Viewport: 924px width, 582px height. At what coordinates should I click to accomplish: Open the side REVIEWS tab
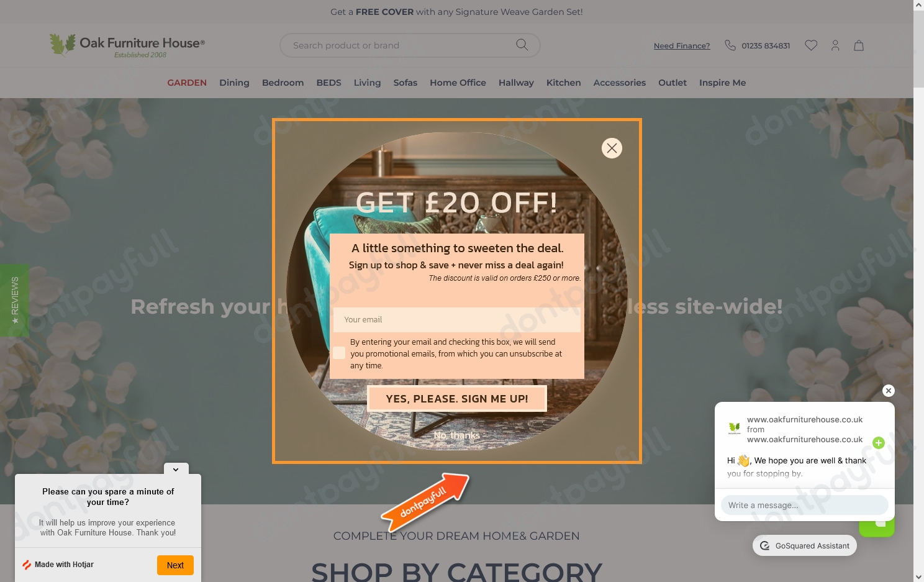point(14,301)
